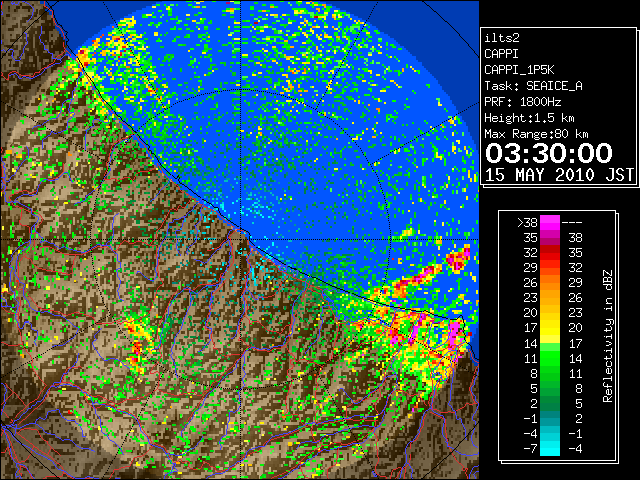Image resolution: width=640 pixels, height=480 pixels.
Task: Click the "-7" label at the legend bottom
Action: click(x=530, y=448)
